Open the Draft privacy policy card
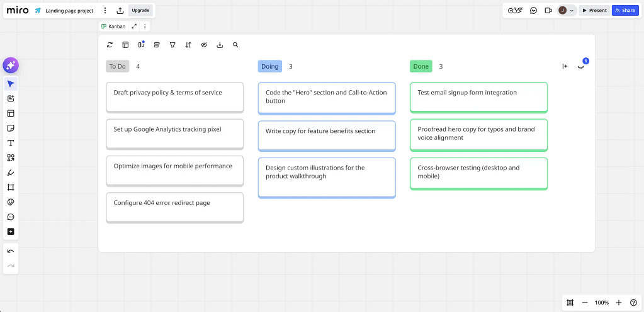 (x=174, y=98)
